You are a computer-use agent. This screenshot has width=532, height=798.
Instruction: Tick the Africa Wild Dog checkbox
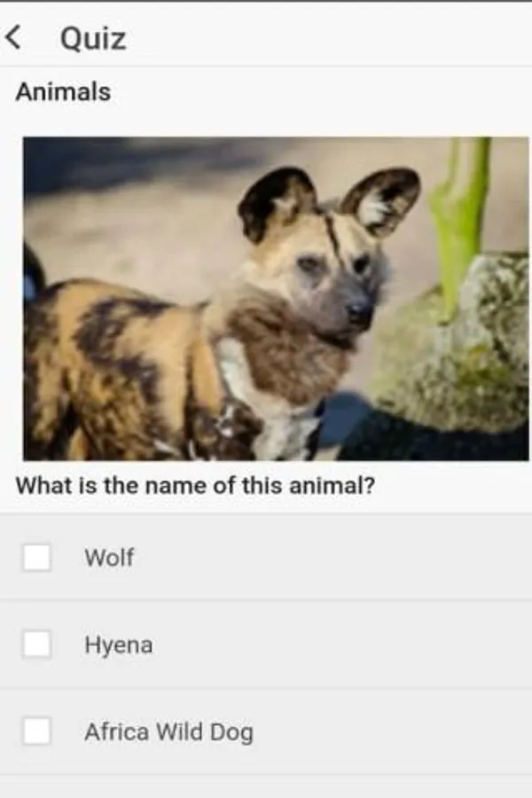tap(36, 731)
